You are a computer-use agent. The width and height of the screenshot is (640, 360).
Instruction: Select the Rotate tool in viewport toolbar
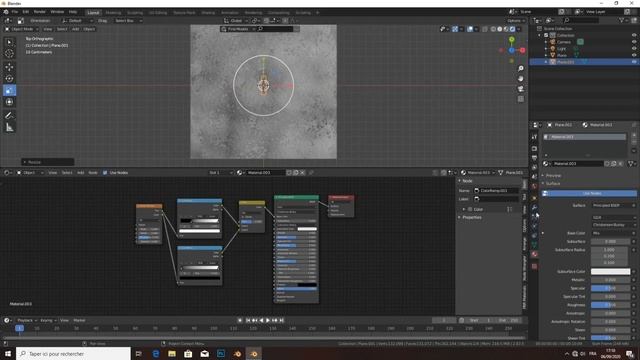pos(9,78)
